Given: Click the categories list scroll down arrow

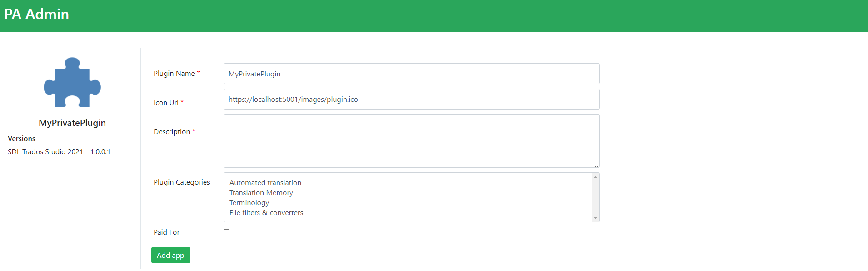Looking at the screenshot, I should [x=595, y=218].
